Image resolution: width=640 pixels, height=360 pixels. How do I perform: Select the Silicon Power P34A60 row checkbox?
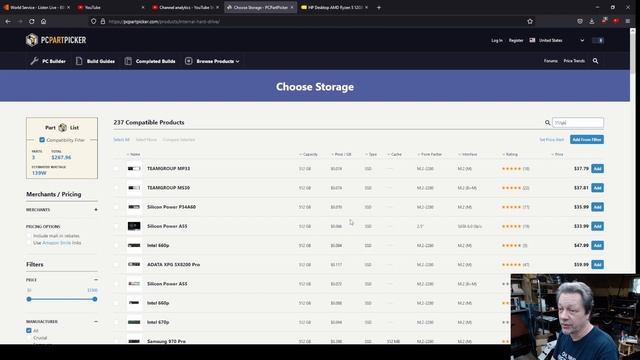116,207
